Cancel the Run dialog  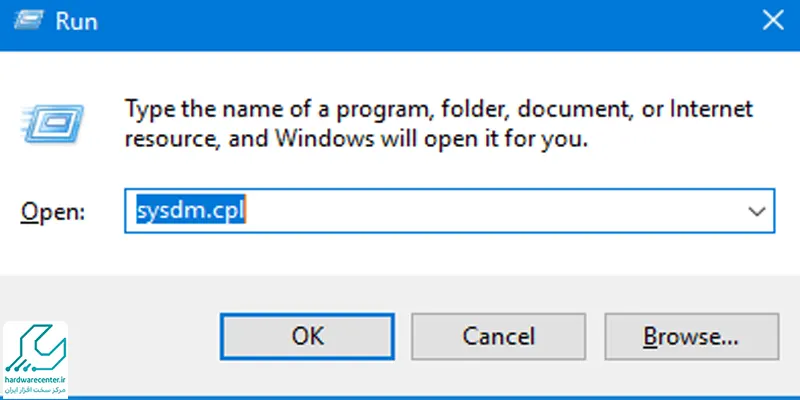pyautogui.click(x=498, y=335)
